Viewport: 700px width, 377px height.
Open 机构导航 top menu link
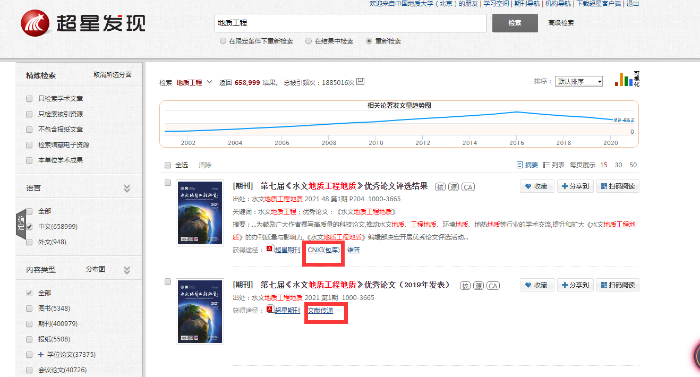[558, 3]
